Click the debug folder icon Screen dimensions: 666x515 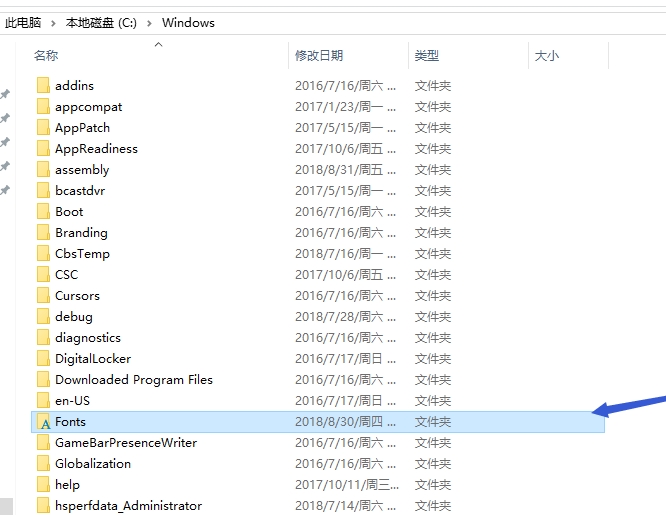point(43,317)
